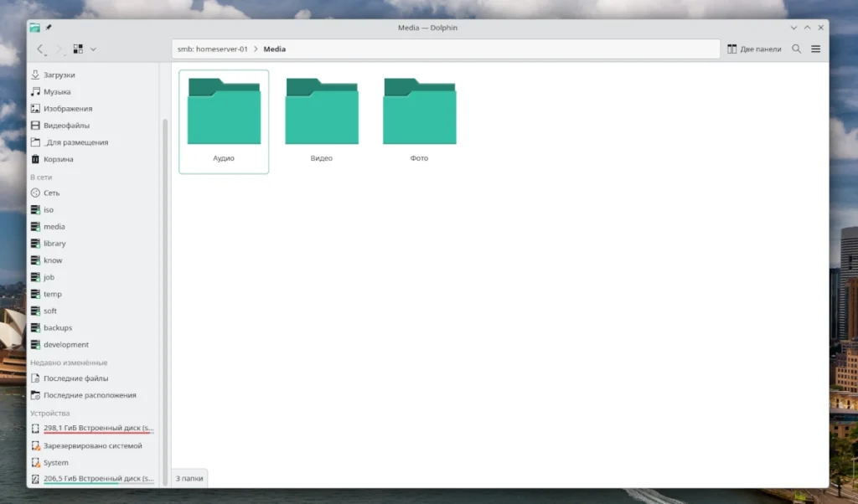Image resolution: width=858 pixels, height=504 pixels.
Task: Click the 3 папки status bar text
Action: coord(189,478)
